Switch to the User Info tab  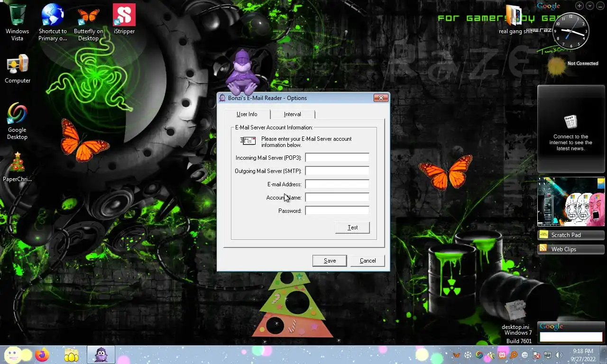(x=247, y=114)
